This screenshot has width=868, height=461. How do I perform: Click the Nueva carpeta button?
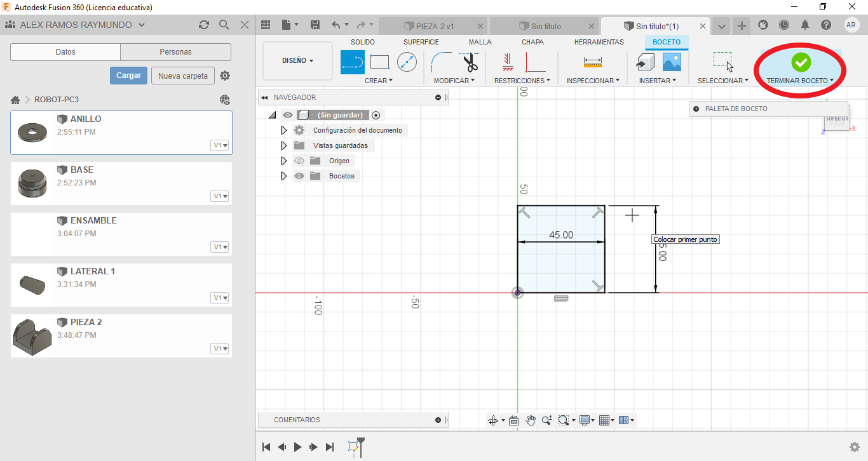[183, 76]
